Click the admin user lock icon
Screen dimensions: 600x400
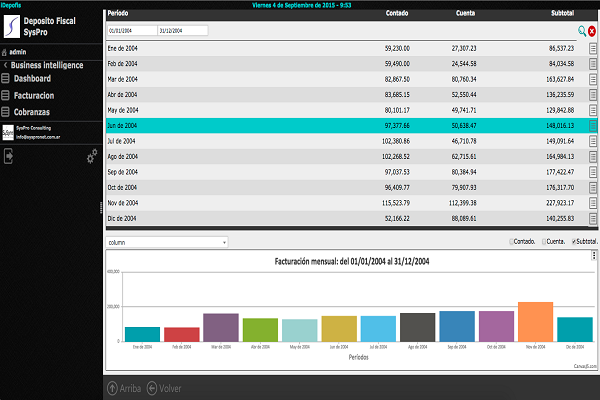coord(4,52)
